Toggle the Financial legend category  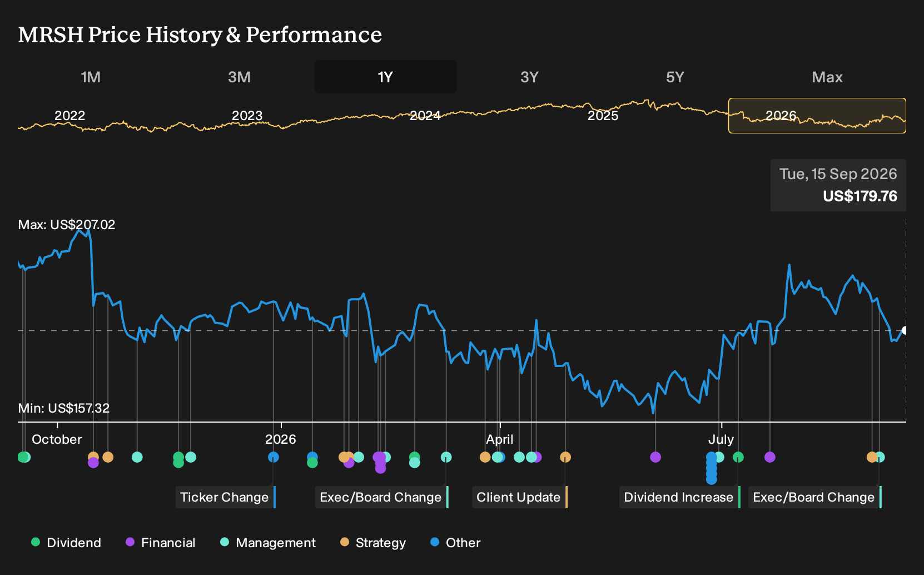160,543
